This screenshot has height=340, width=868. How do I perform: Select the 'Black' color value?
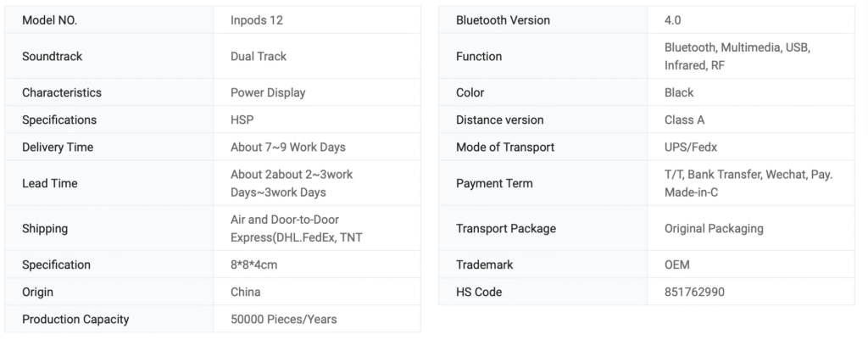[x=679, y=92]
